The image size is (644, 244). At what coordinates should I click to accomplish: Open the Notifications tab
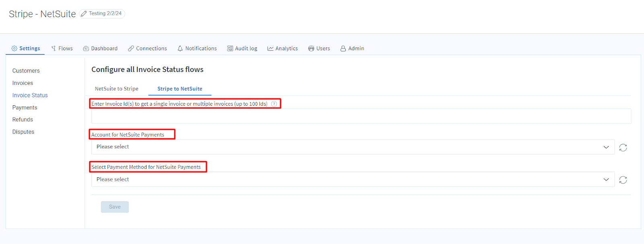pos(197,48)
